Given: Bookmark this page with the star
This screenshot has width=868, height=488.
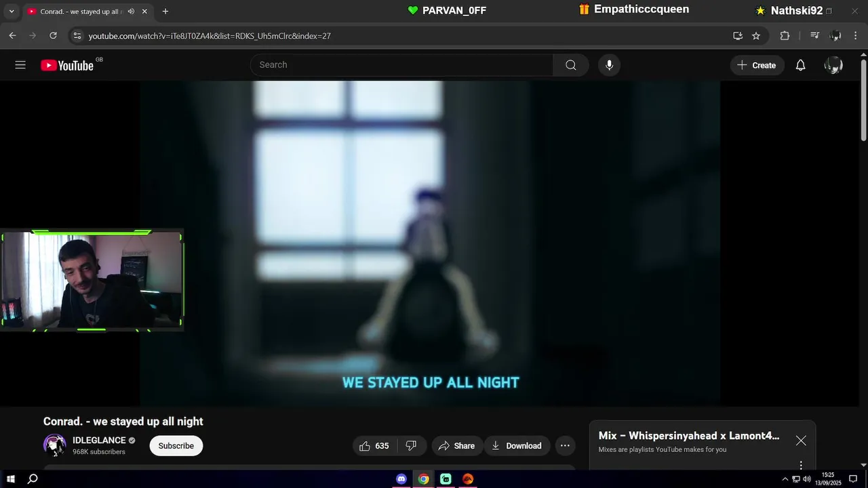Looking at the screenshot, I should (x=756, y=36).
